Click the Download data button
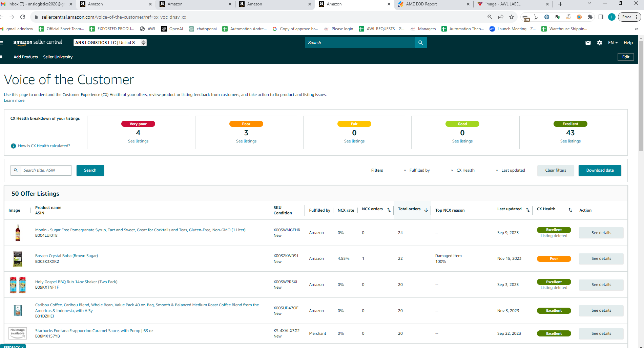Image resolution: width=644 pixels, height=348 pixels. 600,170
